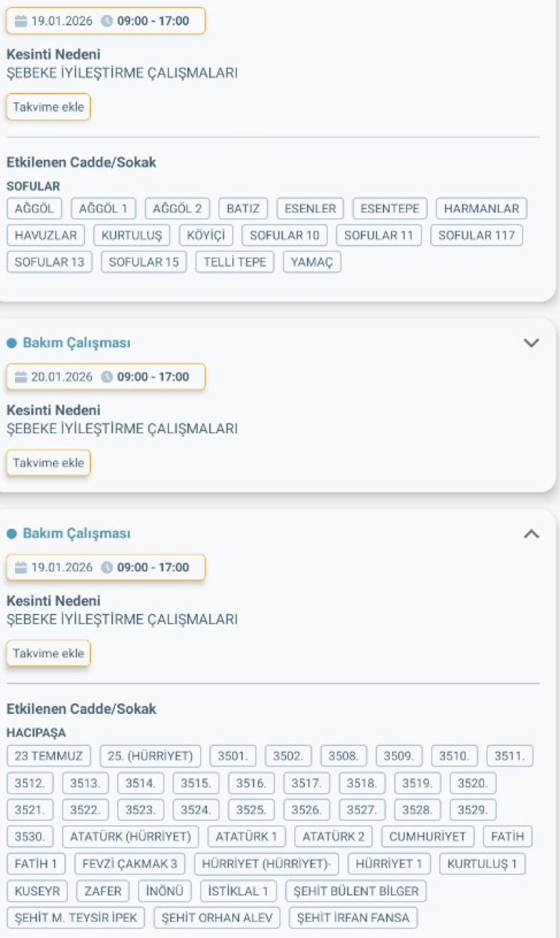Select the SOFULAR 10 tag
The width and height of the screenshot is (560, 938).
click(x=284, y=235)
